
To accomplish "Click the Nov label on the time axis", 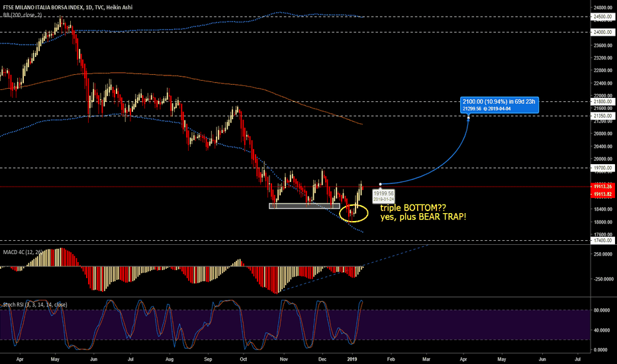I will pos(284,359).
